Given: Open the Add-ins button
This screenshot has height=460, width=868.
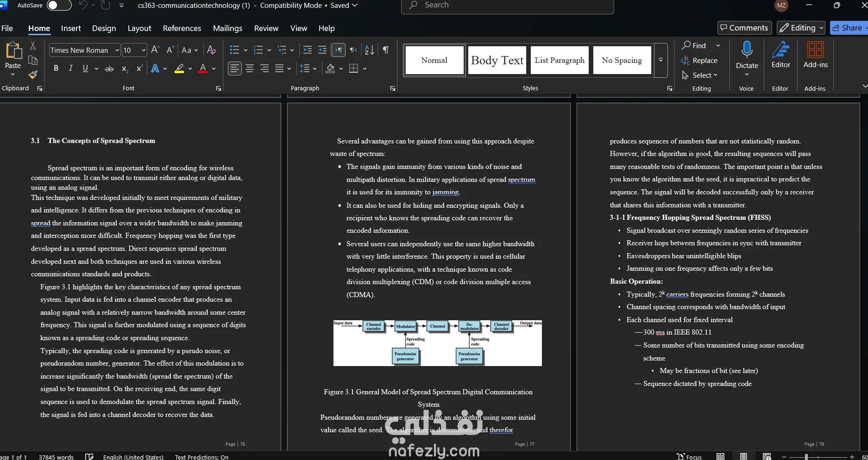Looking at the screenshot, I should click(x=815, y=56).
